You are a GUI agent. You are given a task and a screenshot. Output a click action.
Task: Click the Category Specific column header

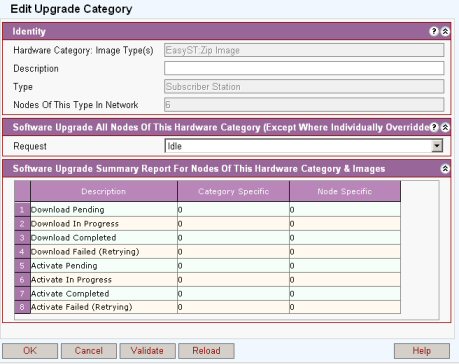pyautogui.click(x=233, y=191)
